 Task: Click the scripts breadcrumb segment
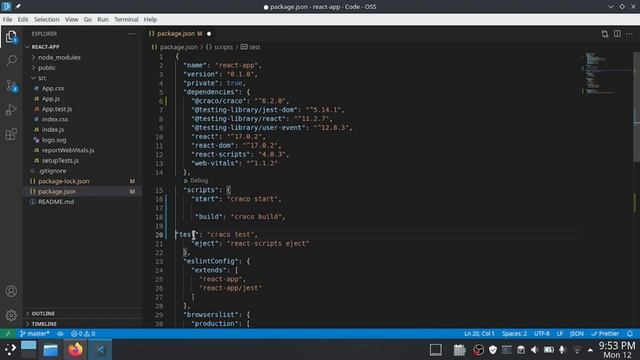[x=219, y=47]
